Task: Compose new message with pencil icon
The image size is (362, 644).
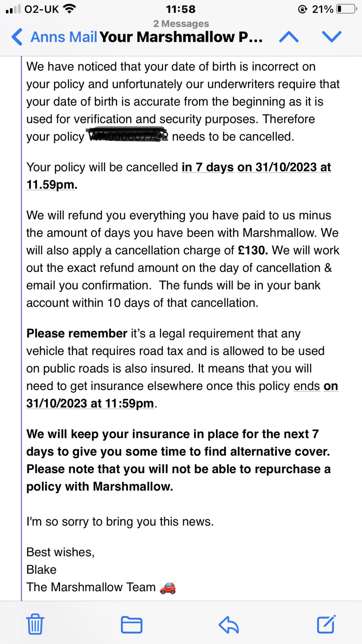Action: pyautogui.click(x=326, y=624)
